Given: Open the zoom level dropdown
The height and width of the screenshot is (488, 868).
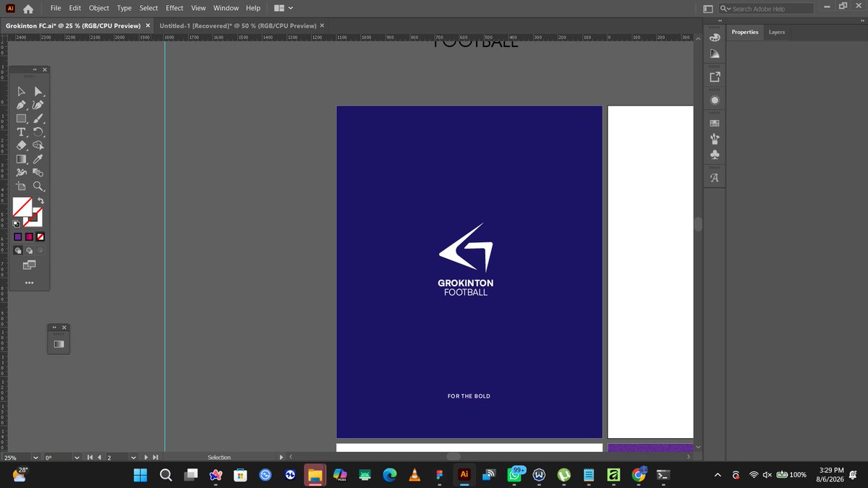Looking at the screenshot, I should (x=36, y=458).
